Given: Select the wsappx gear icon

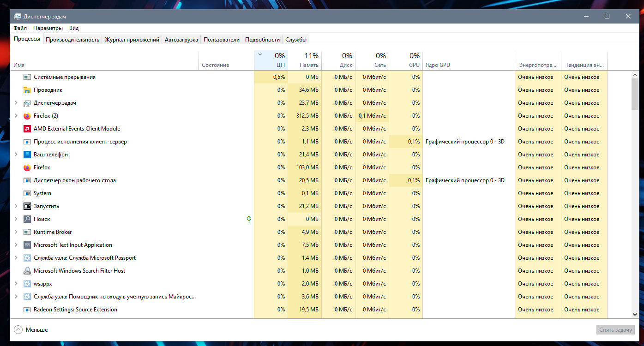Looking at the screenshot, I should coord(27,284).
